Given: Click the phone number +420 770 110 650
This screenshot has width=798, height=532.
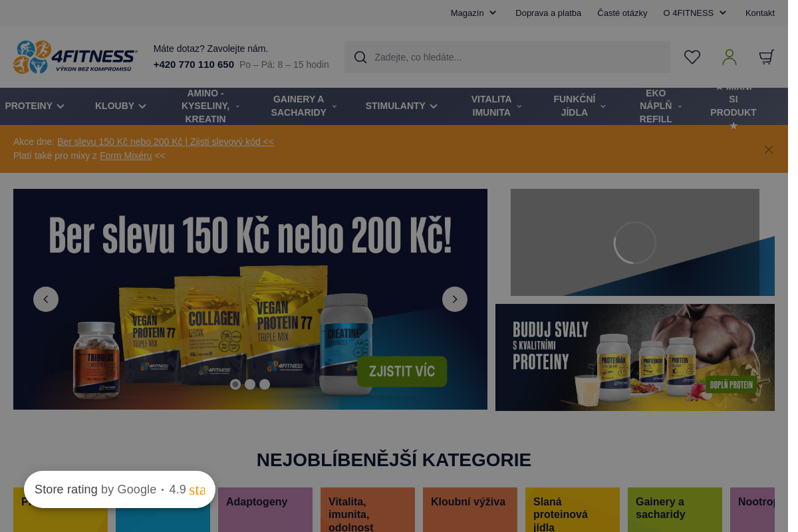Looking at the screenshot, I should [194, 65].
